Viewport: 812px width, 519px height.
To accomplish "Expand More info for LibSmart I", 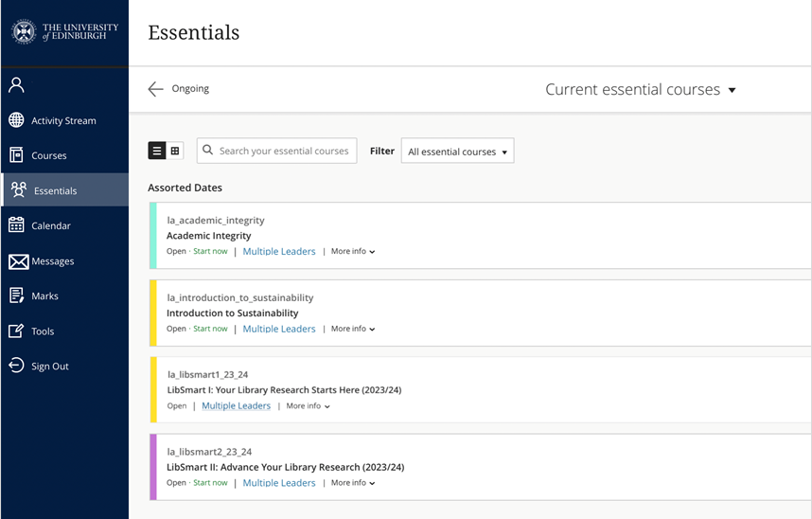I will pos(309,406).
